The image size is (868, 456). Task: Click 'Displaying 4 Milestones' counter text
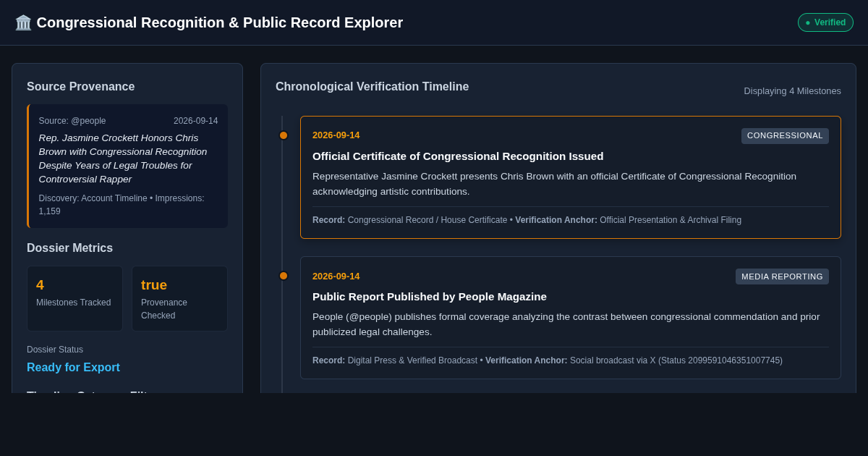[x=792, y=91]
